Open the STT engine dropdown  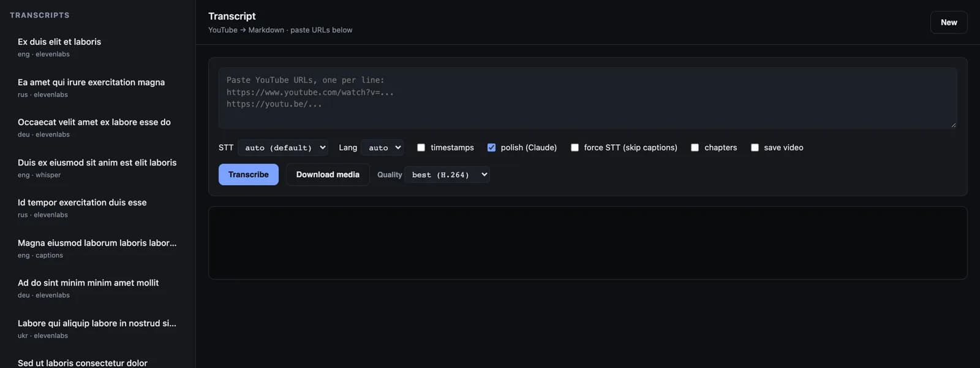282,148
